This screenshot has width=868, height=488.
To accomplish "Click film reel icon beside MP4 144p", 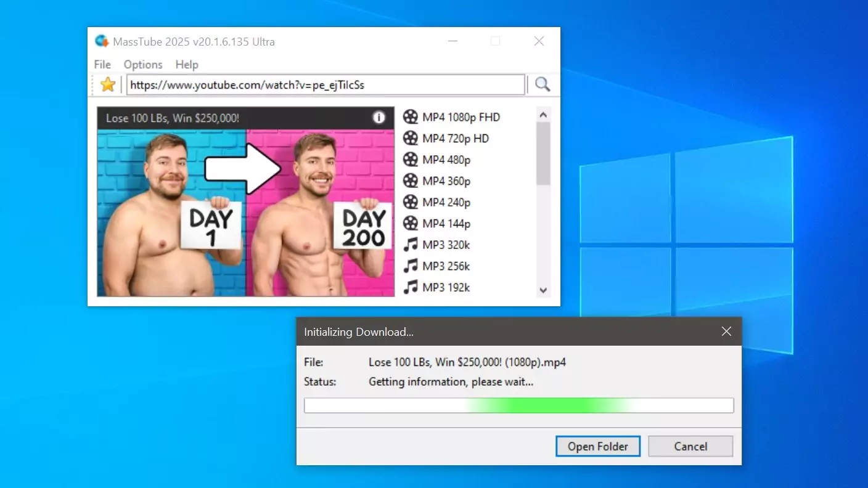I will click(x=411, y=224).
